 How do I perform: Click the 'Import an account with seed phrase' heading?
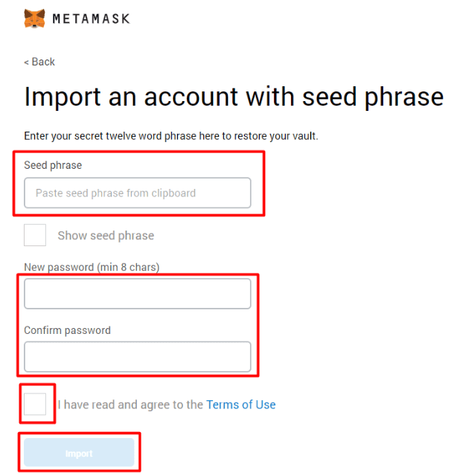click(x=234, y=97)
